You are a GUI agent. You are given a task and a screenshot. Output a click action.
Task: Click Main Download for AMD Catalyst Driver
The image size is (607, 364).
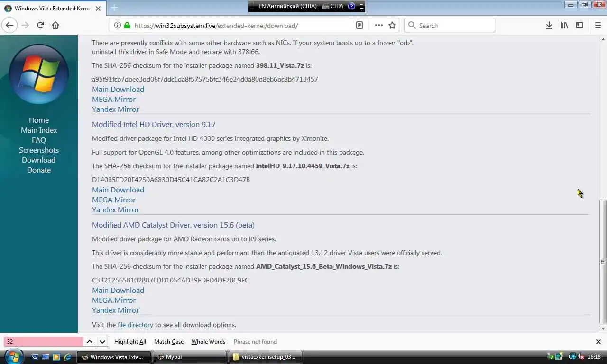tap(118, 291)
